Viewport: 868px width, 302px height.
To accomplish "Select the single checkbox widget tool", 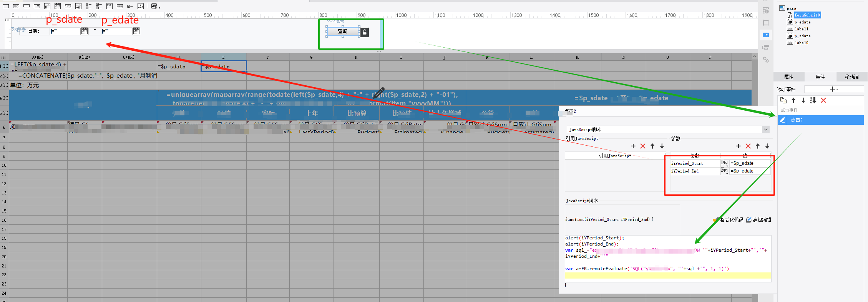I will tap(130, 6).
